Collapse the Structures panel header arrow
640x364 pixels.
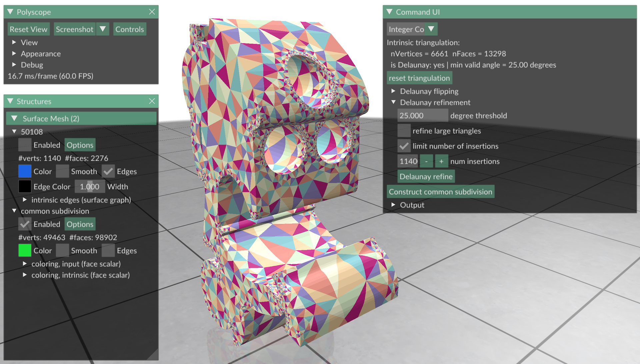(10, 101)
